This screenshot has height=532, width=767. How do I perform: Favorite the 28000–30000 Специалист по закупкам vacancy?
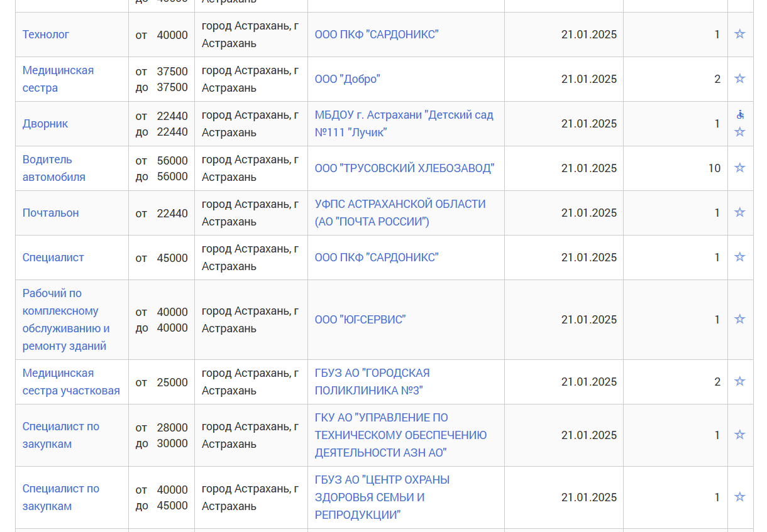pos(740,435)
